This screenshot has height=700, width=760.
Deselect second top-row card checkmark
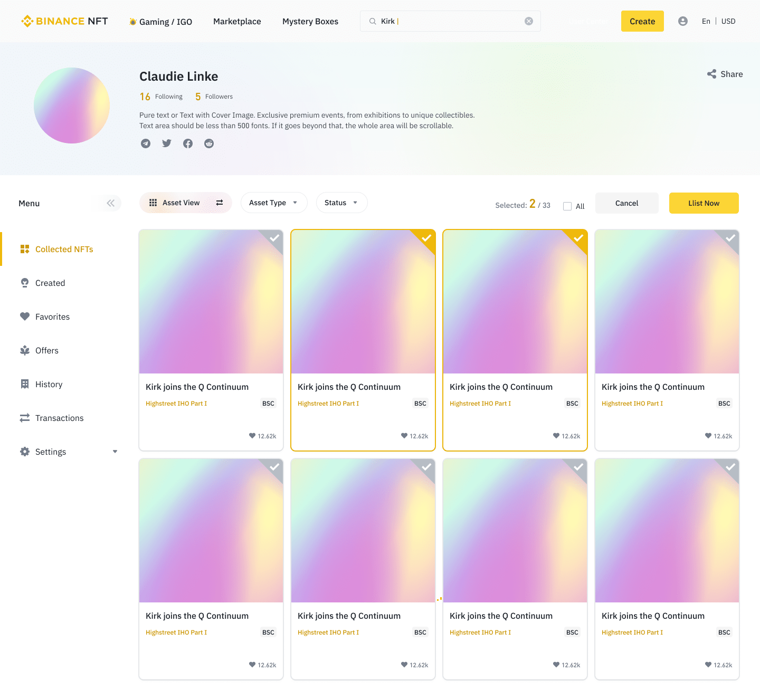point(426,238)
